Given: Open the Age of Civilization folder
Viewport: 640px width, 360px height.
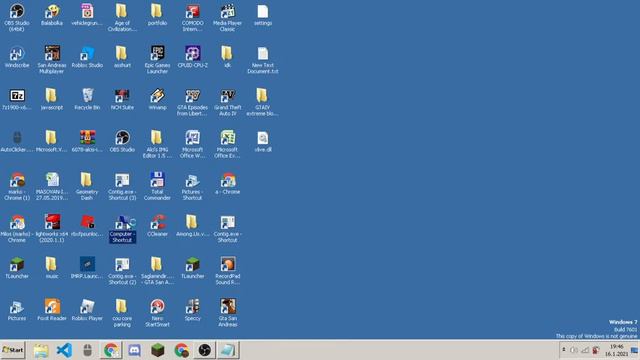Looking at the screenshot, I should (x=122, y=18).
